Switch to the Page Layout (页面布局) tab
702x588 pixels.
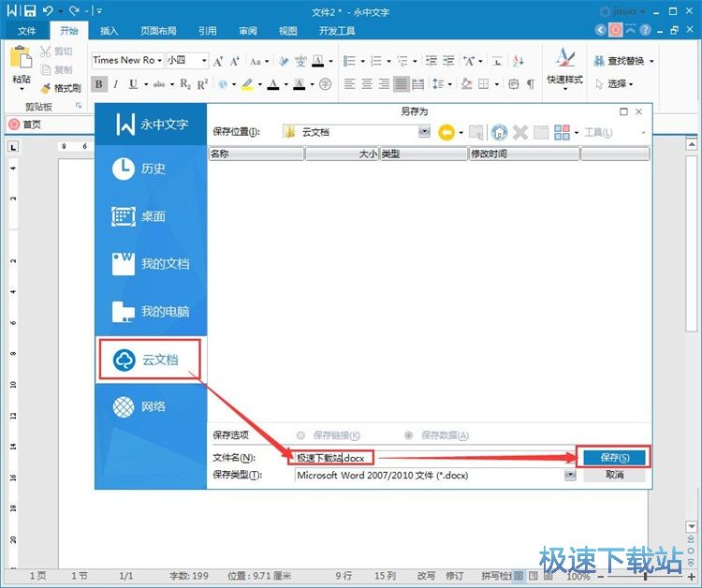pyautogui.click(x=158, y=31)
